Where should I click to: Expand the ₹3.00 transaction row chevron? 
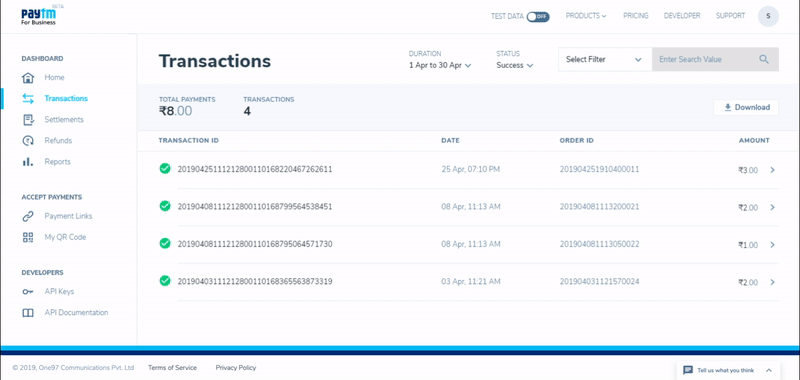[x=772, y=170]
